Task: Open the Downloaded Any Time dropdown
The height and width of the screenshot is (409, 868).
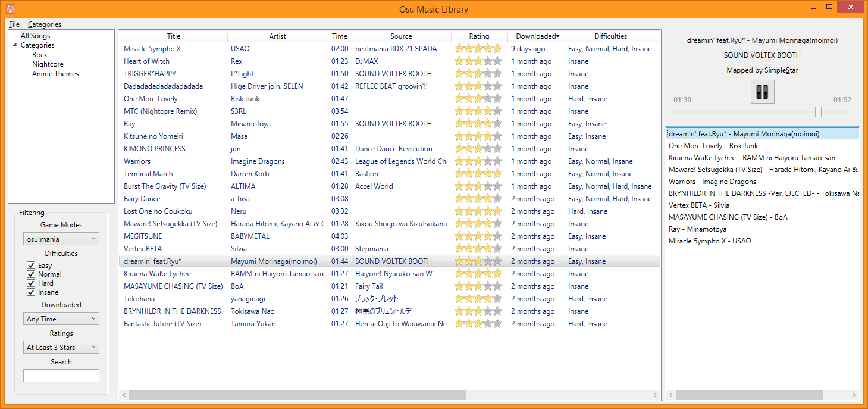Action: [61, 319]
